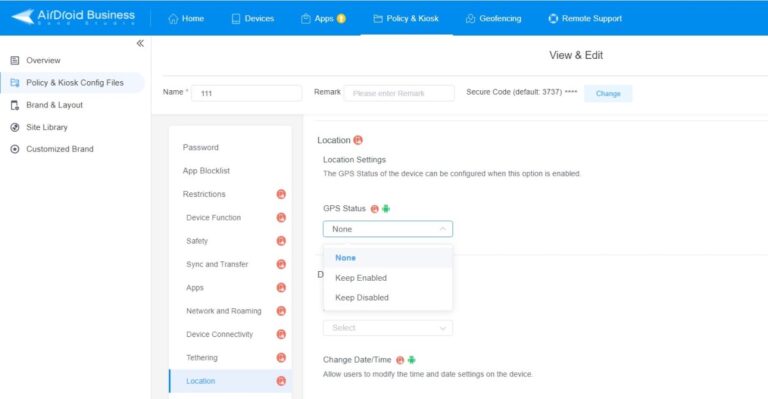Screen dimensions: 768x399
Task: Select Tethering restriction
Action: [202, 358]
